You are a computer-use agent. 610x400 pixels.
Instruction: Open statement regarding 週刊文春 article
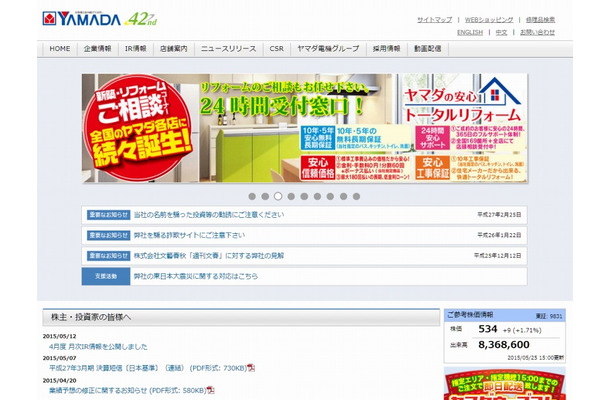(209, 256)
